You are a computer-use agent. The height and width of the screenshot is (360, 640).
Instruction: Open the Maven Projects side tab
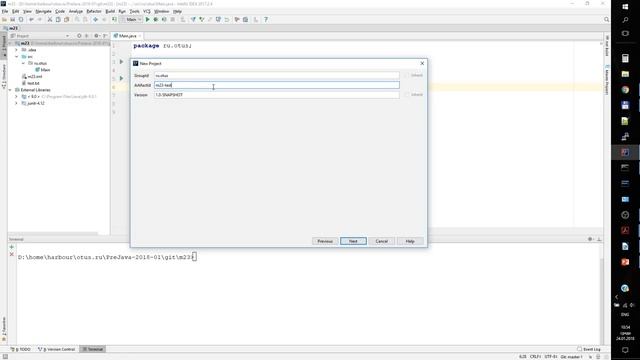click(607, 80)
